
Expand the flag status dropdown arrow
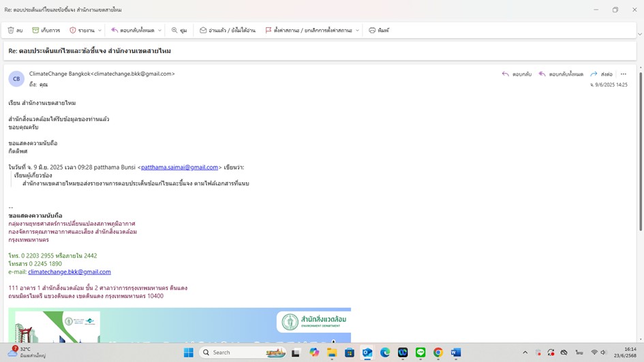(x=357, y=31)
